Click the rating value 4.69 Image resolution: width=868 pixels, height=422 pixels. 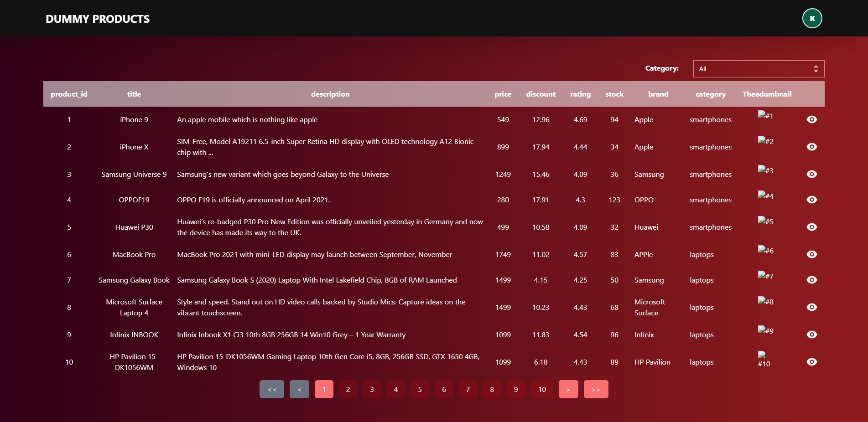(580, 119)
